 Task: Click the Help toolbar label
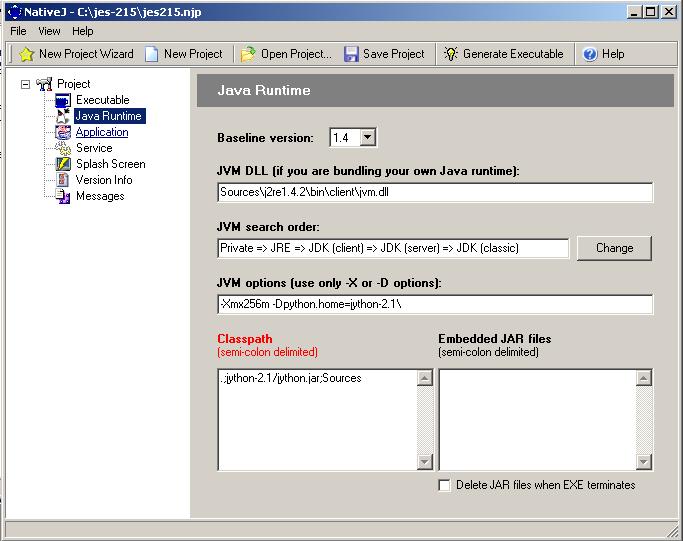613,54
